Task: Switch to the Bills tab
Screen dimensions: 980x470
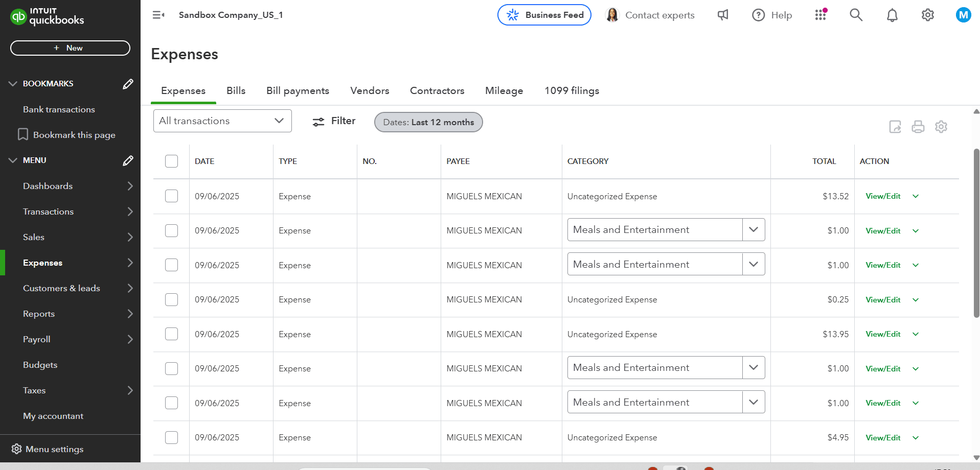Action: [236, 90]
